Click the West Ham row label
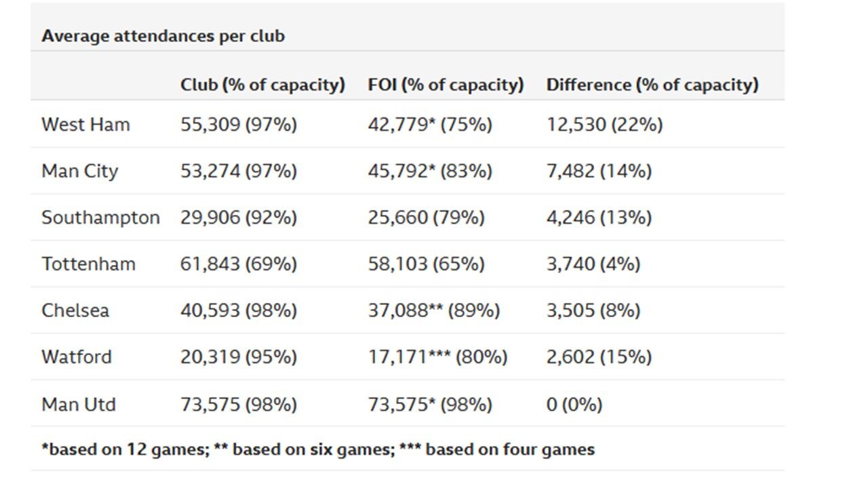Image resolution: width=868 pixels, height=488 pixels. pyautogui.click(x=85, y=125)
